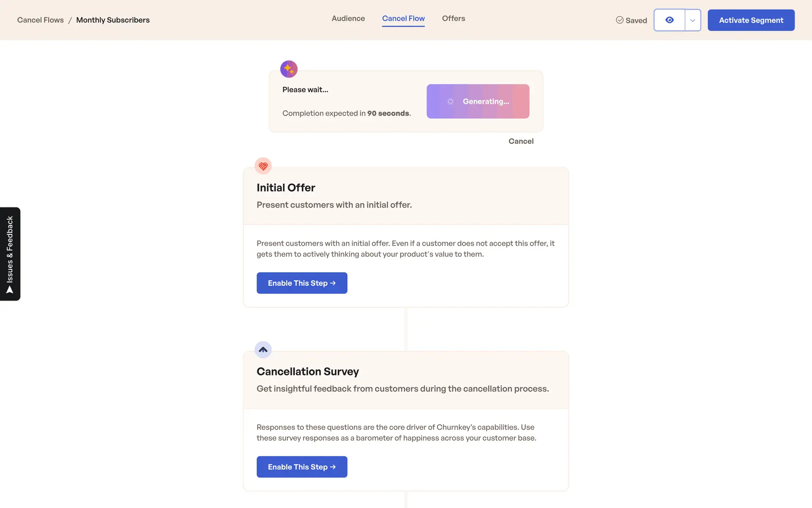Enable the Initial Offer step
812x508 pixels.
click(302, 283)
